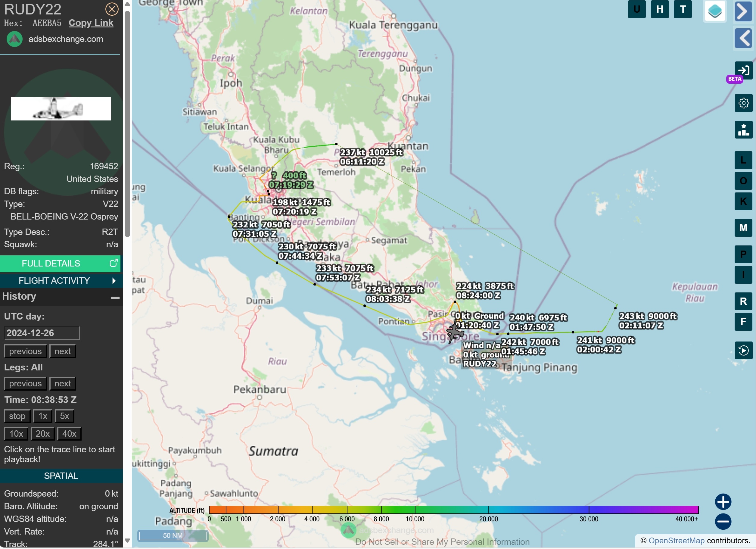Go to previous UTC day
Image resolution: width=756 pixels, height=549 pixels.
[x=25, y=351]
